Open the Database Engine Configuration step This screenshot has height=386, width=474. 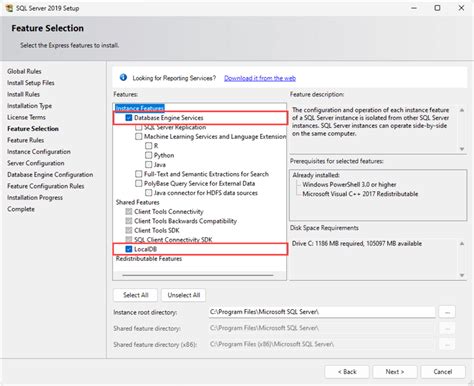click(50, 175)
